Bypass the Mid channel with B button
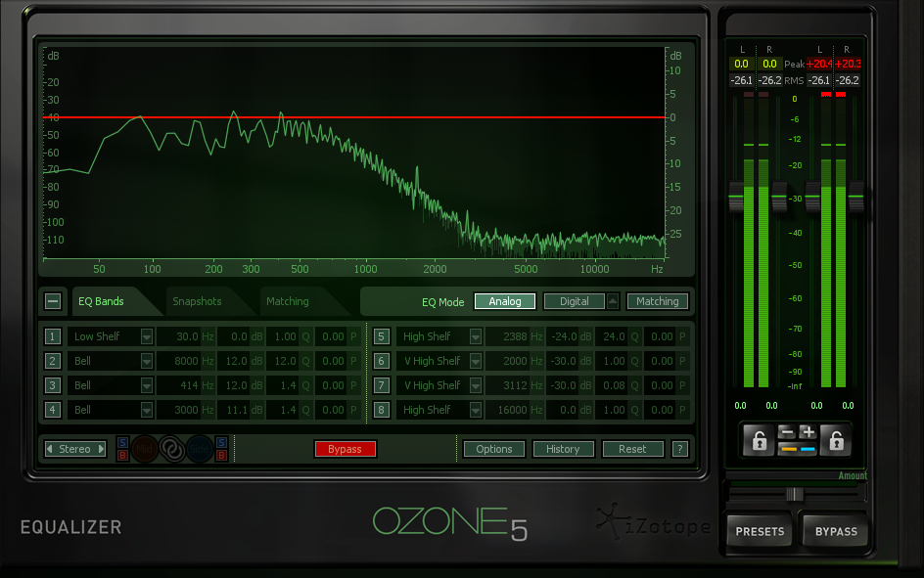This screenshot has height=578, width=924. (122, 455)
